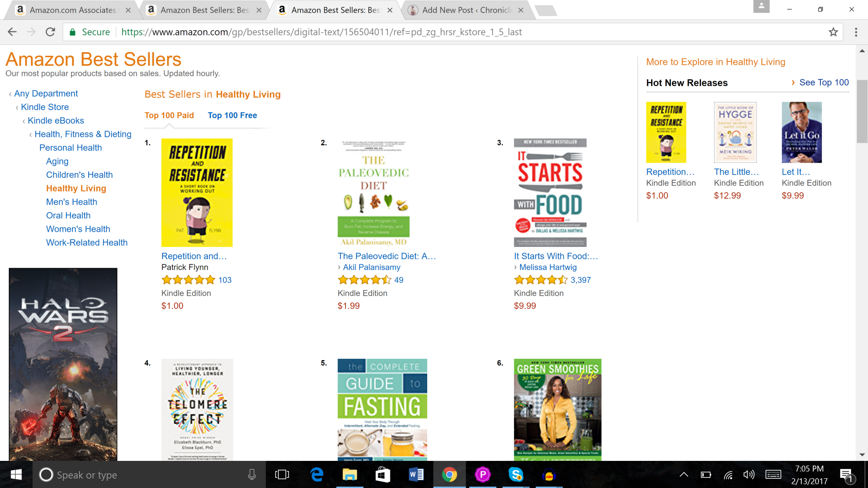
Task: Click Repetition and… title link in rank 1
Action: click(x=194, y=256)
